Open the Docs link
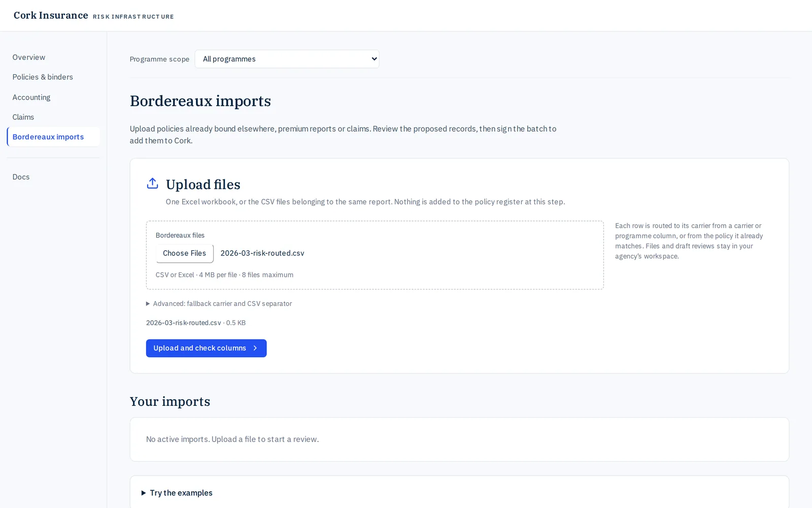 click(x=21, y=177)
